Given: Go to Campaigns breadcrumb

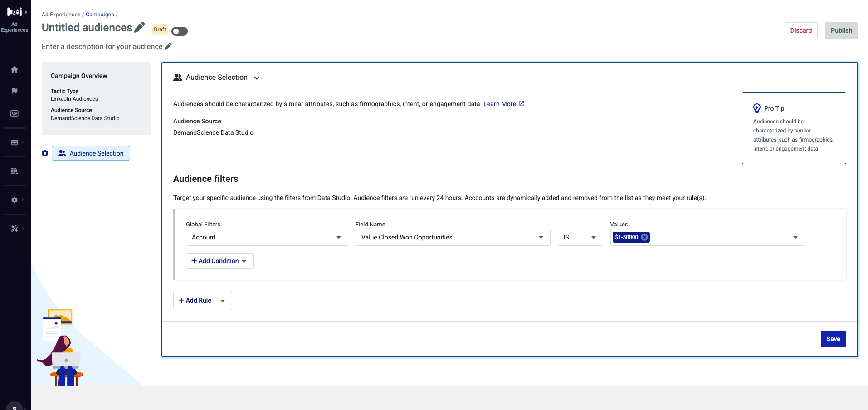Looking at the screenshot, I should 100,15.
